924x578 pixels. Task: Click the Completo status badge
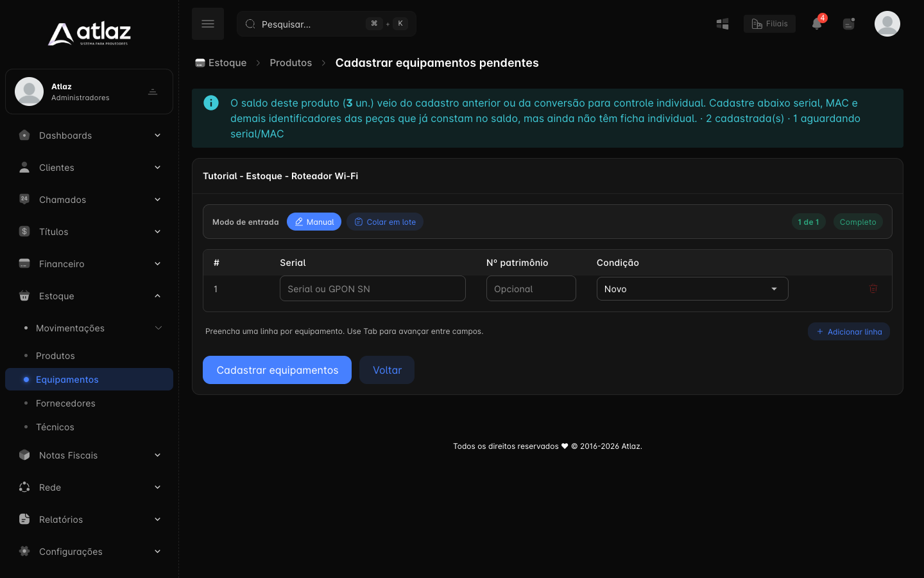(858, 222)
